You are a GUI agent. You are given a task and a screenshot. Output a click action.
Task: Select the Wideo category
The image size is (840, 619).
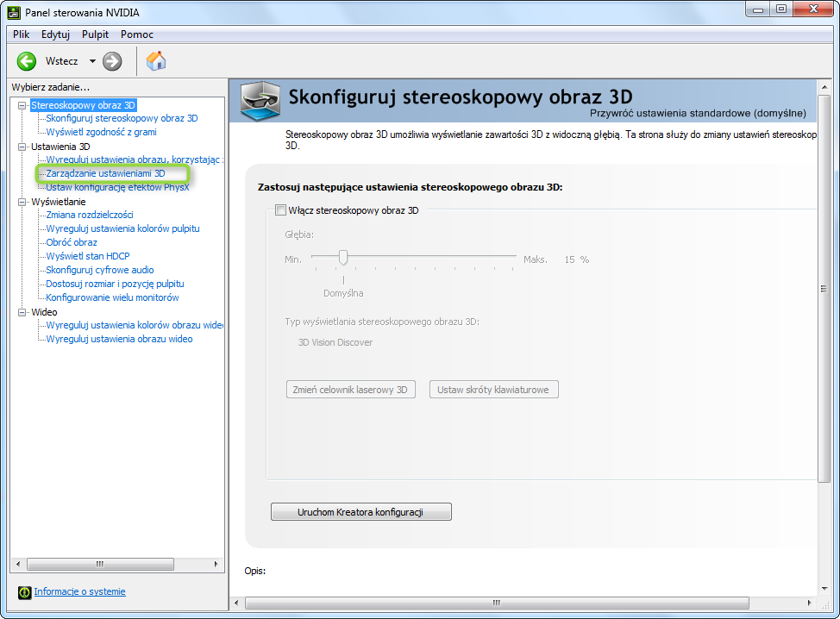(x=44, y=312)
